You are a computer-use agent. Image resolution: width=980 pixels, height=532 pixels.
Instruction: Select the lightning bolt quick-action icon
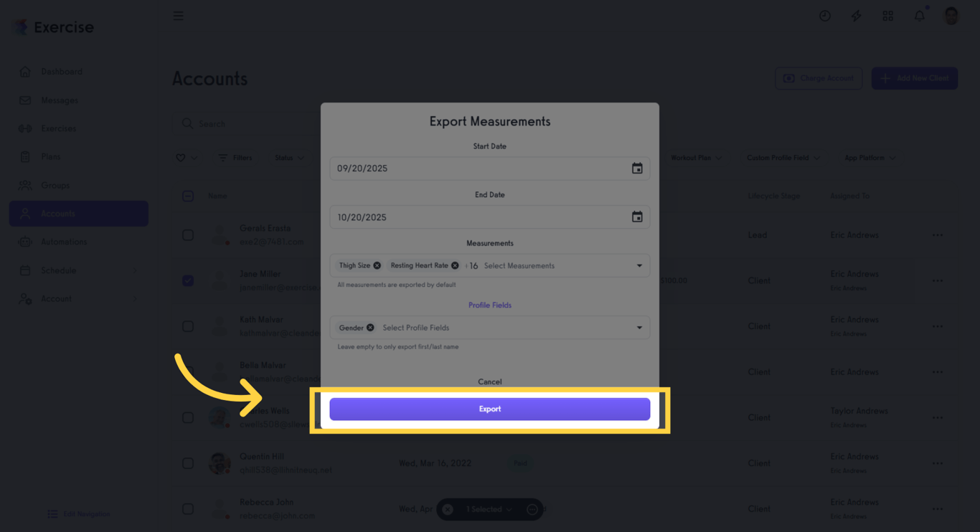point(856,15)
